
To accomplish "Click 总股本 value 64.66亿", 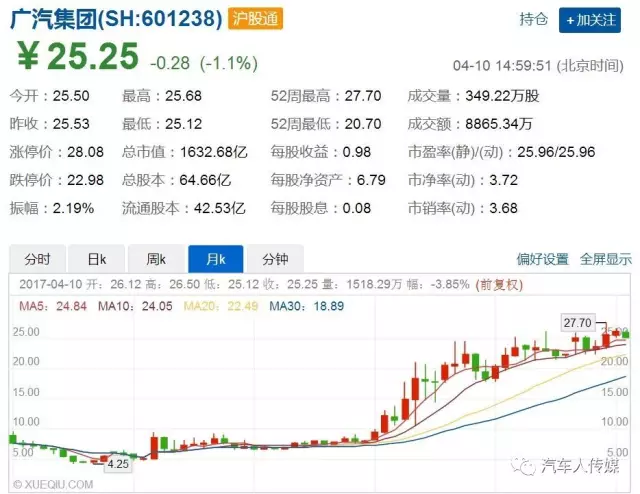I will [205, 180].
